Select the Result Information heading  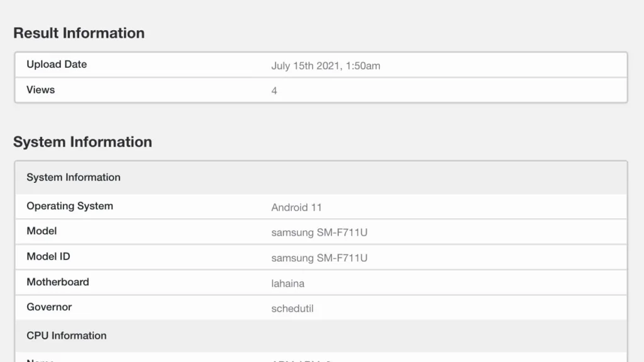coord(79,33)
